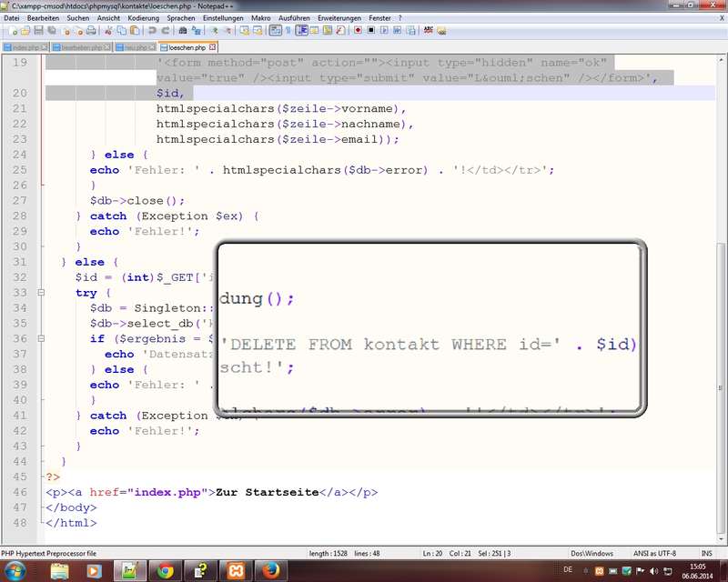Close the loeschen.php tab
Viewport: 728px width, 582px height.
click(213, 47)
